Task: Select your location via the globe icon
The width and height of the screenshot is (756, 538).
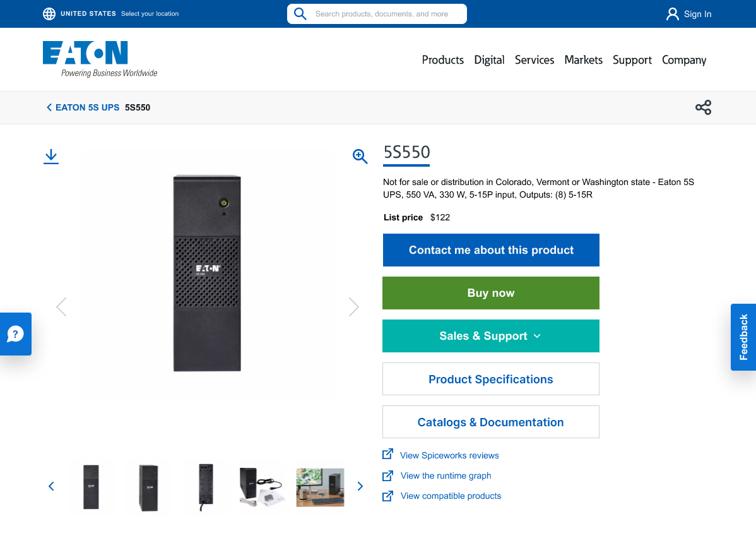Action: tap(49, 13)
